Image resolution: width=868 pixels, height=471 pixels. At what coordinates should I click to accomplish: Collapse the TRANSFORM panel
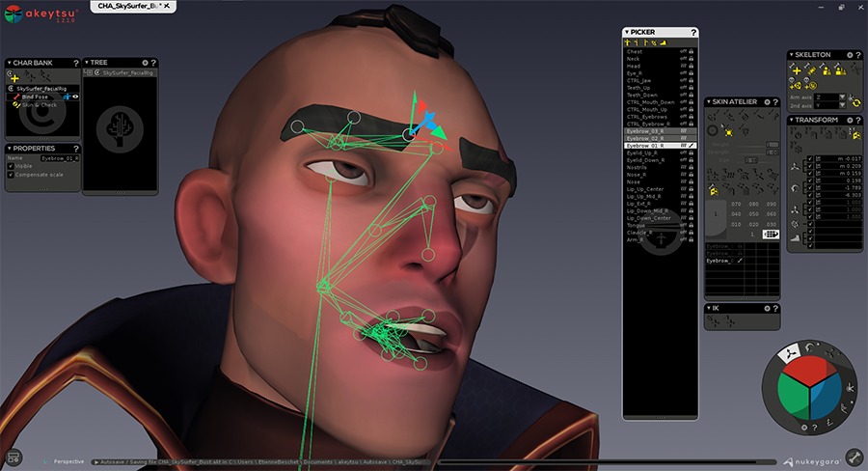tap(792, 120)
